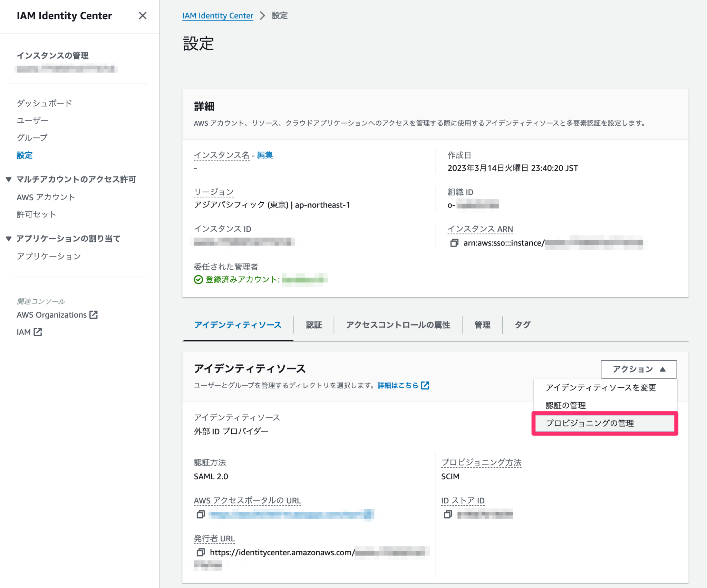
Task: Open the タグ tab
Action: [x=522, y=325]
